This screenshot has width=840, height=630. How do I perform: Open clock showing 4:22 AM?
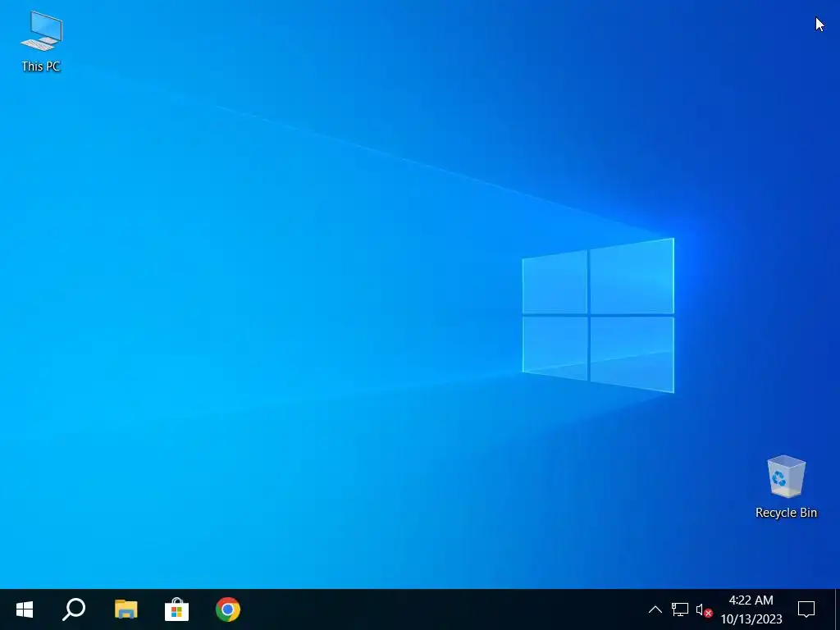coord(751,609)
